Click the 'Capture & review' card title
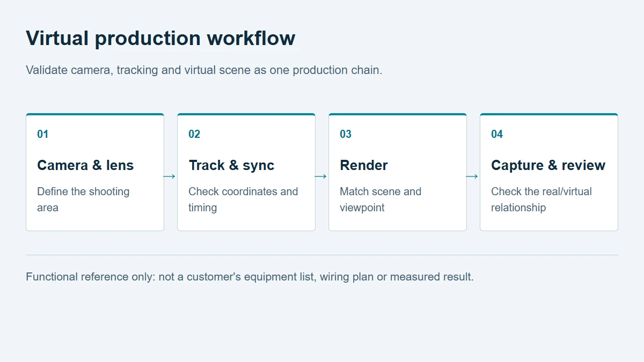The width and height of the screenshot is (644, 362). (548, 165)
